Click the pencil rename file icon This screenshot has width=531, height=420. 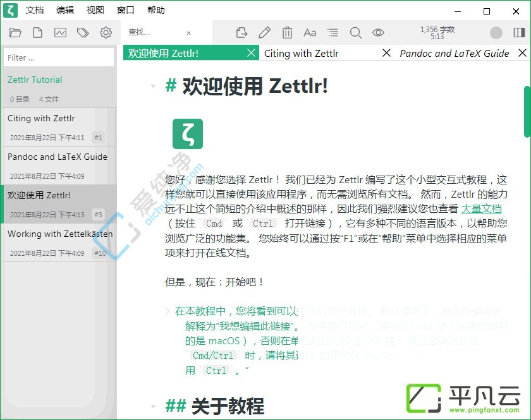pos(264,33)
